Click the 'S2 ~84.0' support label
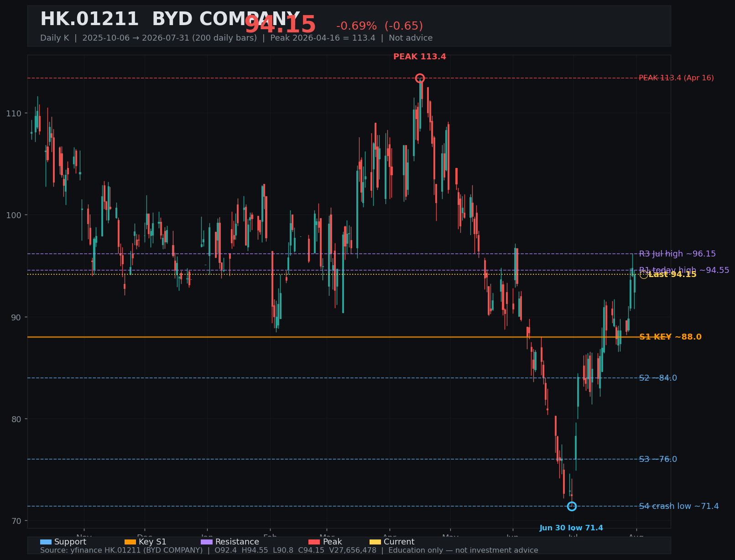 (658, 378)
